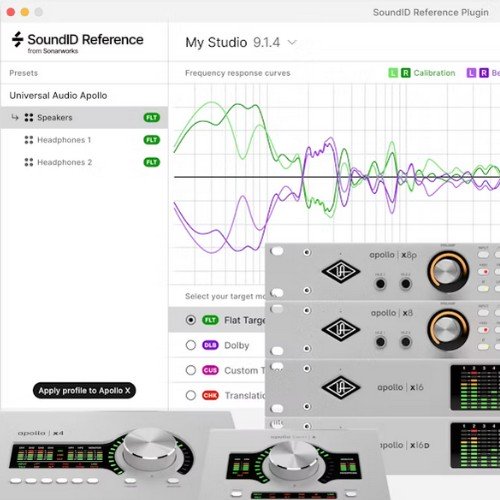Click the UA diamond logo on apollo x16
500x500 pixels.
point(341,387)
